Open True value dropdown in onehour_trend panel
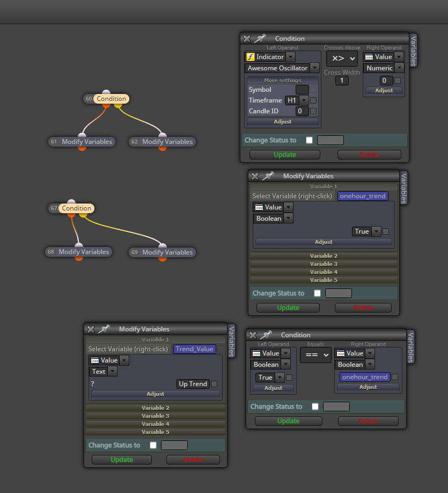This screenshot has height=493, width=448. pos(376,231)
